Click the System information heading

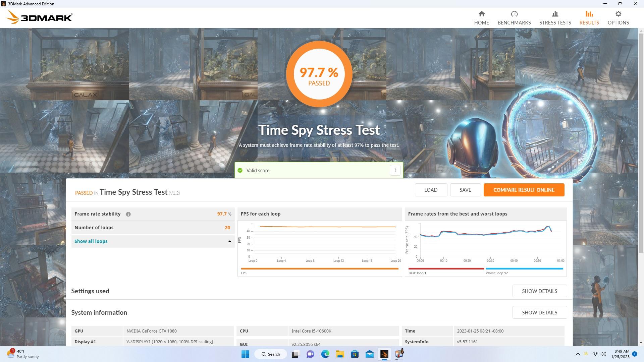tap(99, 312)
